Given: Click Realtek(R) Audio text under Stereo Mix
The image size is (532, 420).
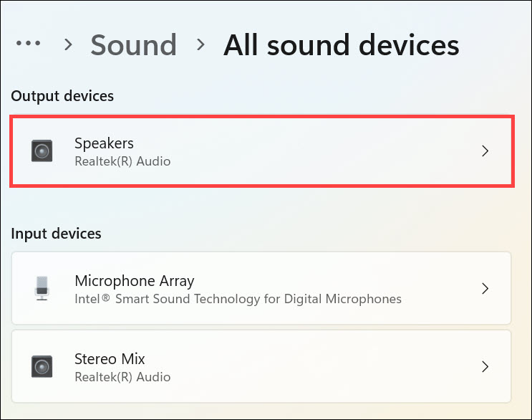Looking at the screenshot, I should [x=122, y=376].
